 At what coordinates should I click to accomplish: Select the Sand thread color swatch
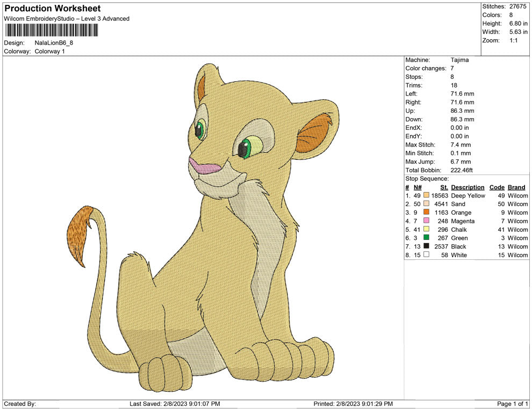coord(426,204)
